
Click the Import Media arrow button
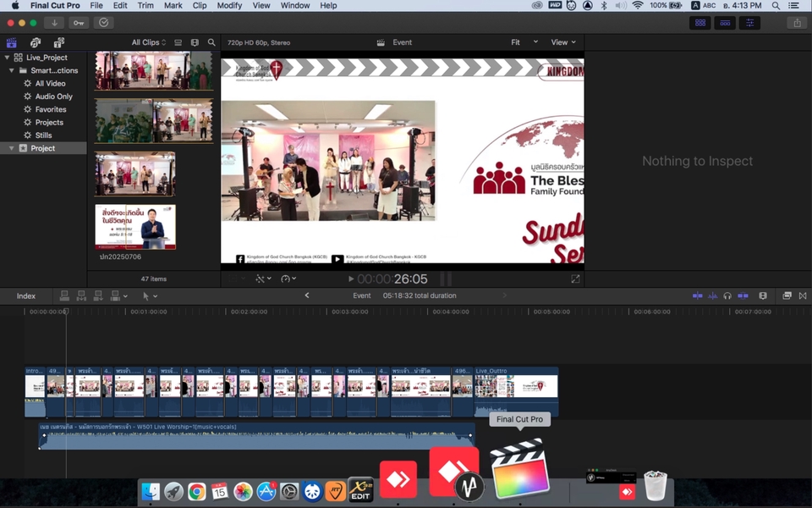54,23
